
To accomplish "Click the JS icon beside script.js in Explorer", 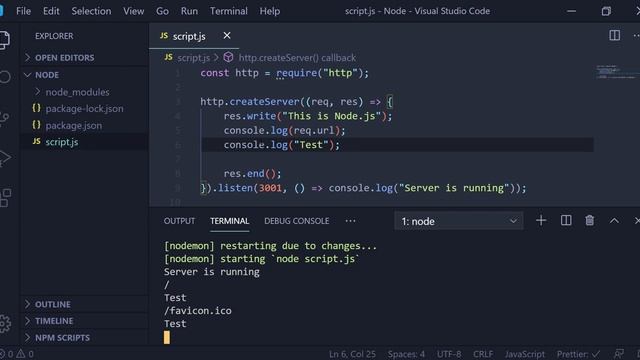I will point(36,141).
